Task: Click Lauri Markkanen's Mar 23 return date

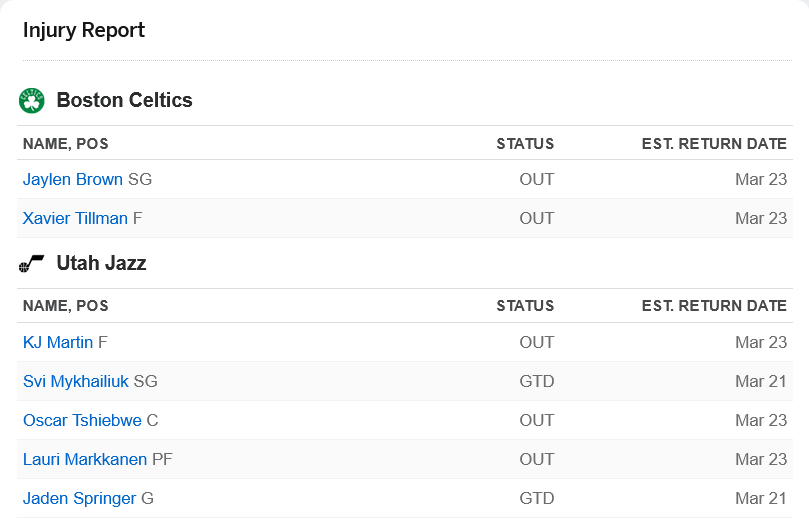Action: [761, 459]
